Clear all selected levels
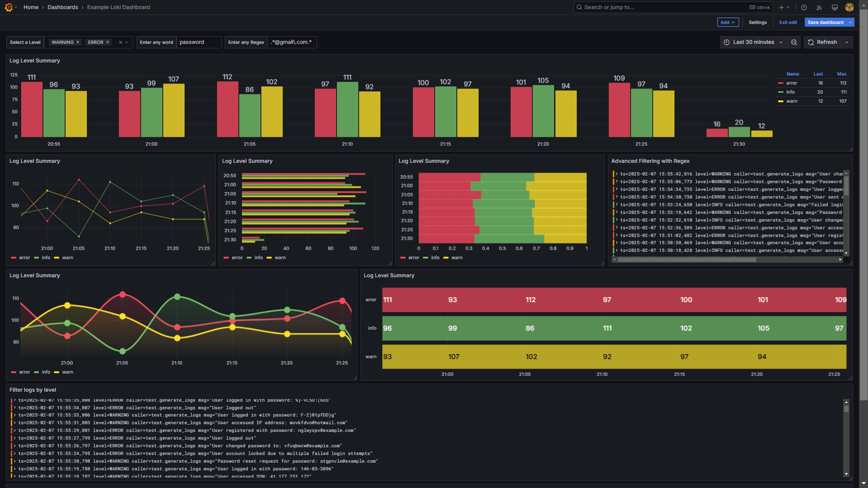868x488 pixels. [x=120, y=42]
